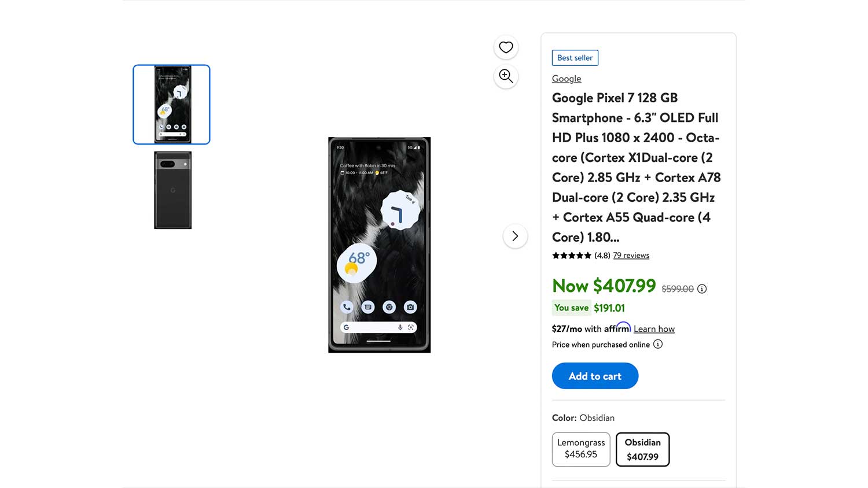Viewport: 868px width, 488px height.
Task: Click the large main product image
Action: point(379,245)
